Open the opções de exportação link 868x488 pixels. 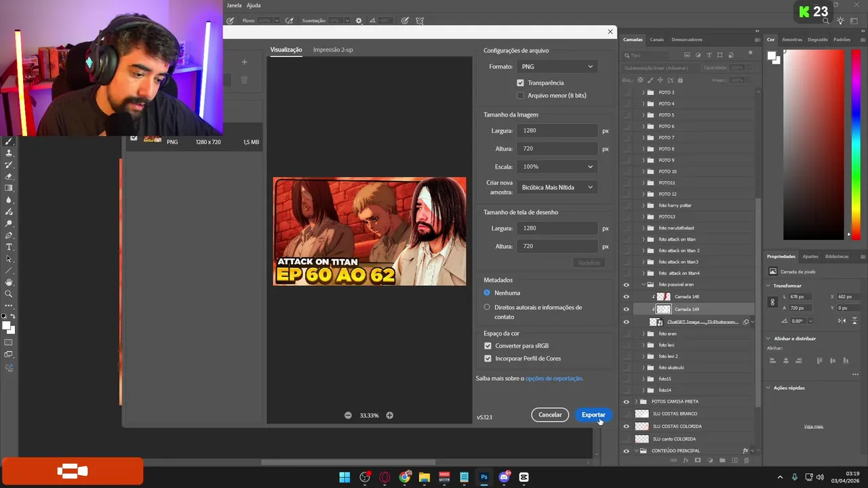coord(554,378)
